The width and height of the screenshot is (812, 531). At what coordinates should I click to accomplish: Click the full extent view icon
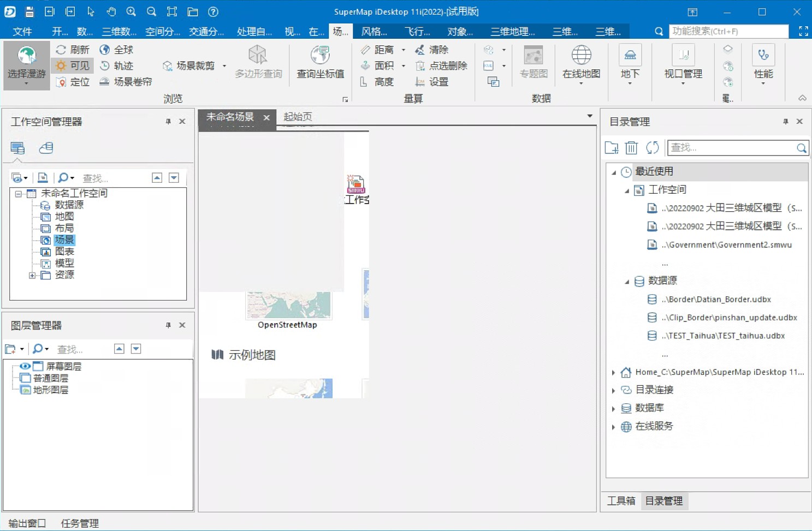[x=172, y=11]
